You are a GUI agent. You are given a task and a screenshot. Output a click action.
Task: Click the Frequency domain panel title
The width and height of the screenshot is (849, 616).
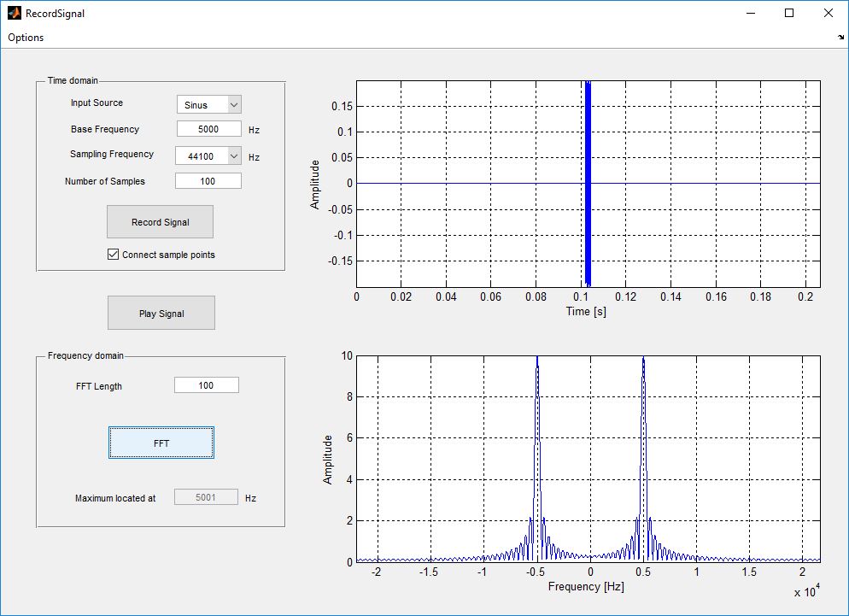(x=85, y=355)
